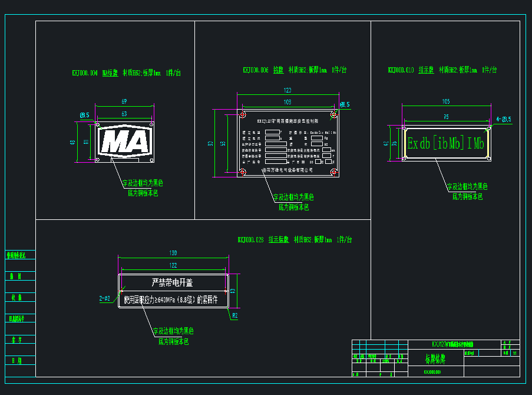Select the 严禁带电开盖 warning text
The height and width of the screenshot is (395, 532).
173,282
